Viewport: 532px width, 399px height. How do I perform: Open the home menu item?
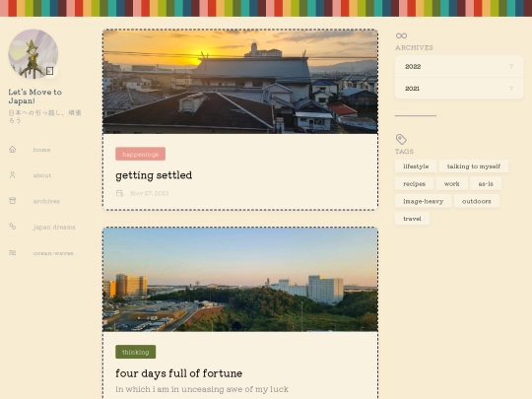pyautogui.click(x=41, y=150)
